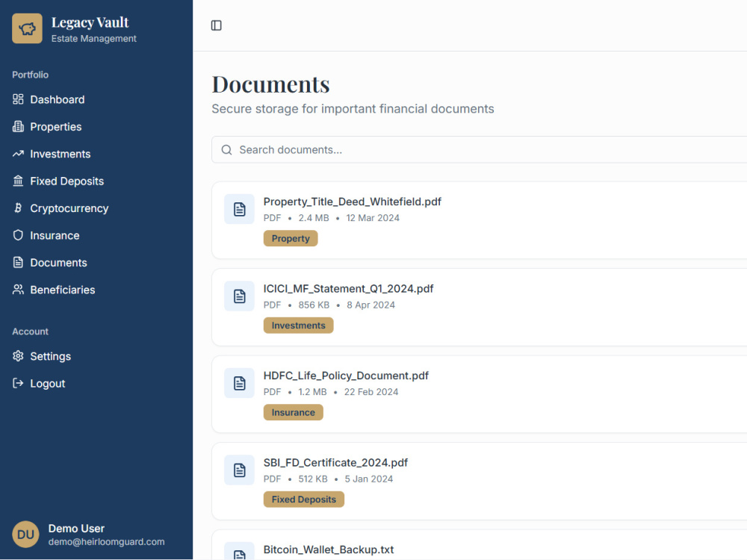Click the search magnifier icon
Image resolution: width=747 pixels, height=560 pixels.
[227, 150]
